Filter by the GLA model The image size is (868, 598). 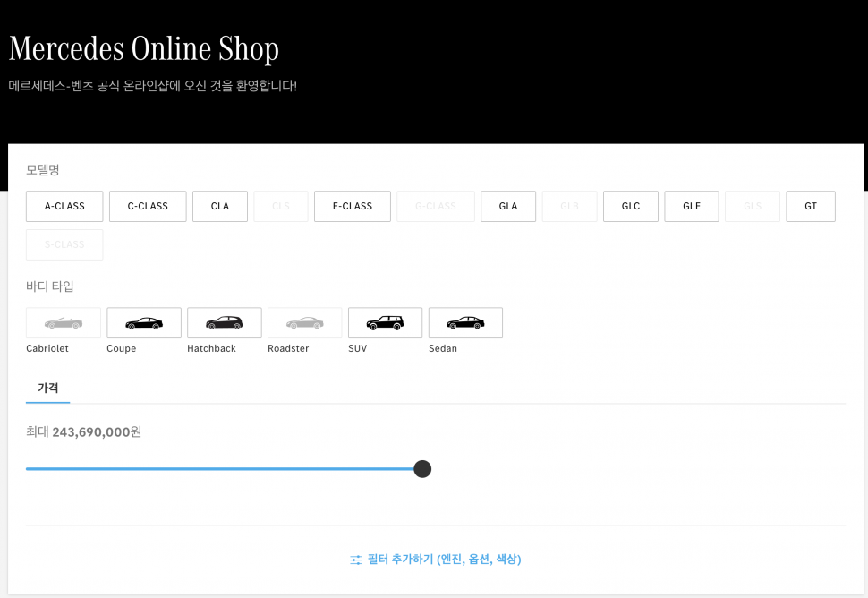(508, 206)
